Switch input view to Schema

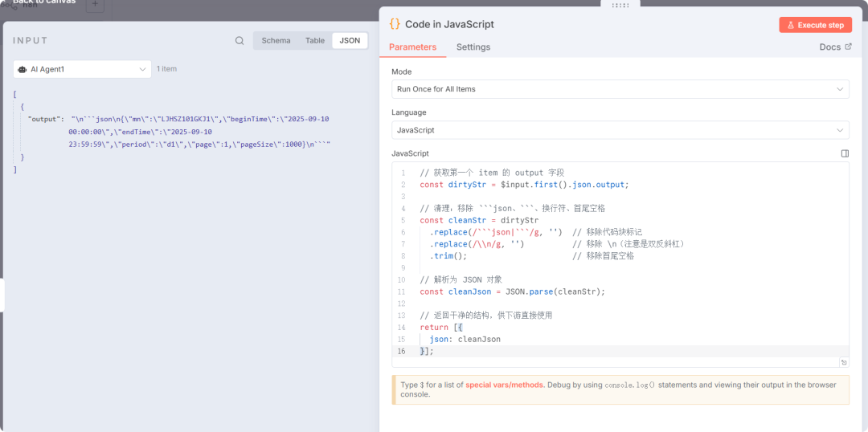[x=276, y=40]
